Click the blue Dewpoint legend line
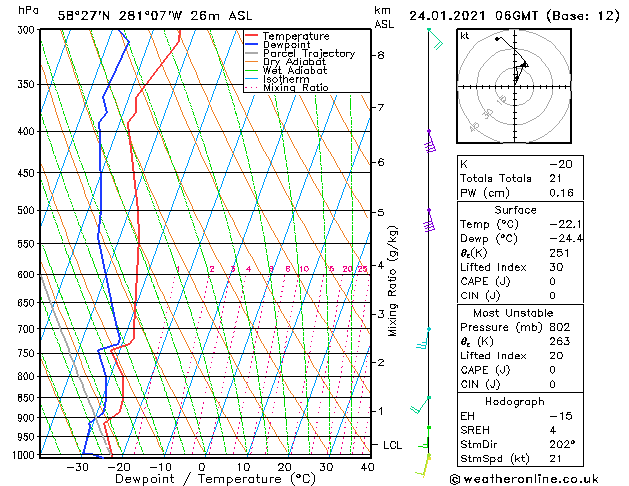 click(251, 45)
